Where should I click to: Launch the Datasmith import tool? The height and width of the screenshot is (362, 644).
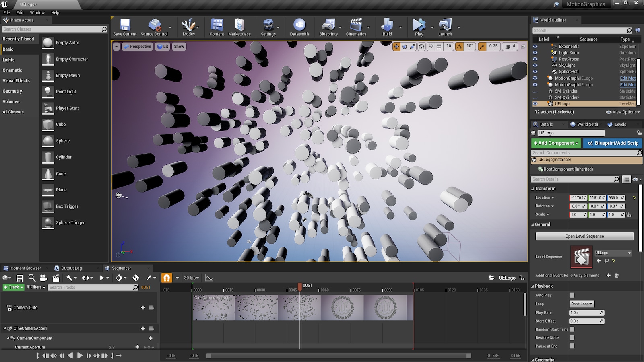(x=299, y=25)
